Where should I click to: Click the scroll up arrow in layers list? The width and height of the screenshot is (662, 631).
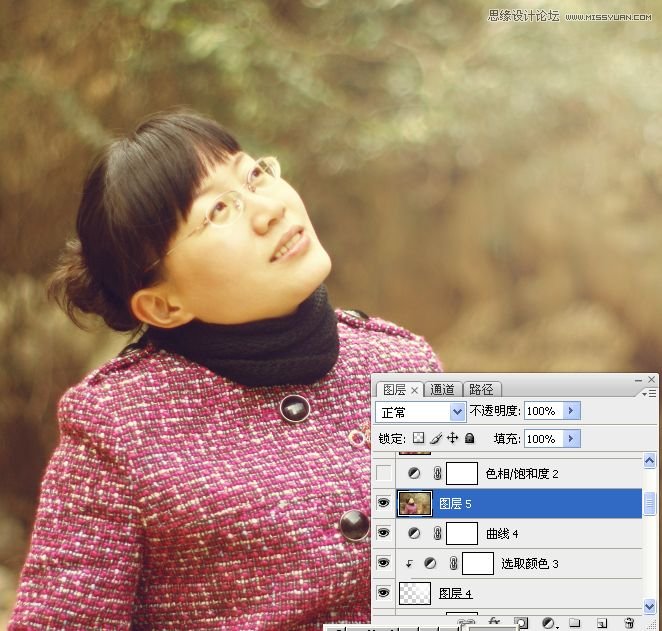click(649, 461)
